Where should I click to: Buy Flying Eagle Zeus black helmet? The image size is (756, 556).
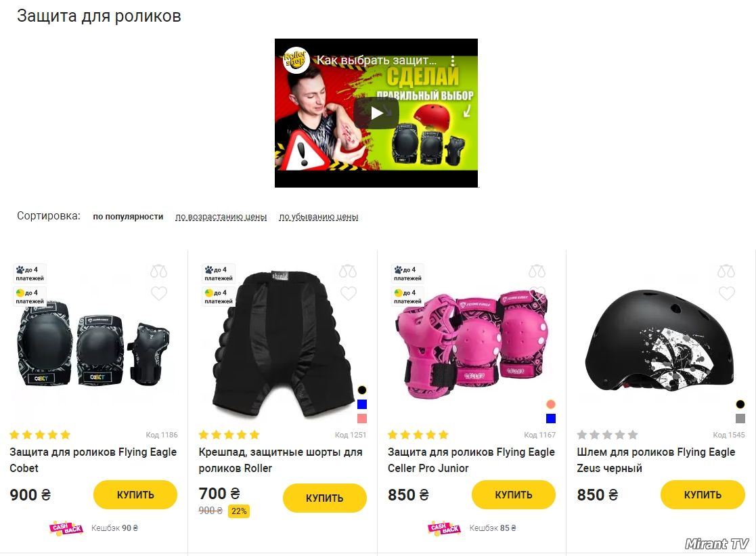tap(703, 494)
